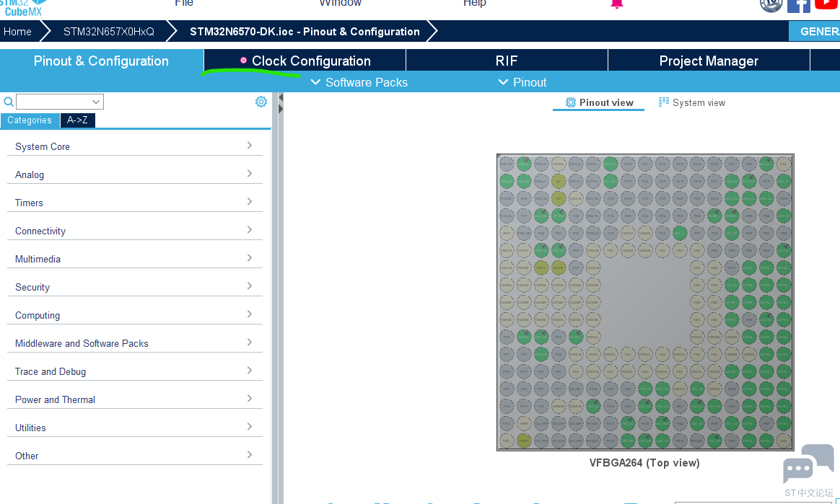Expand the Software Packs dropdown
The width and height of the screenshot is (840, 504).
point(359,82)
